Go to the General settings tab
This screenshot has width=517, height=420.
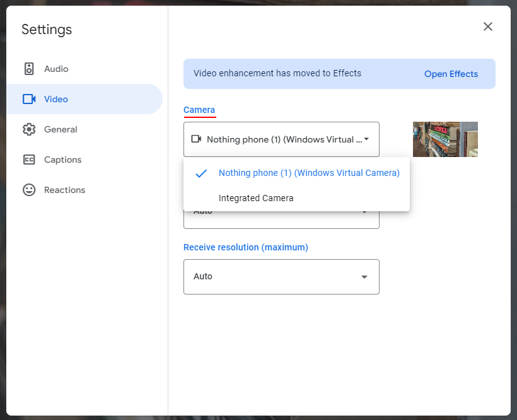tap(84, 129)
